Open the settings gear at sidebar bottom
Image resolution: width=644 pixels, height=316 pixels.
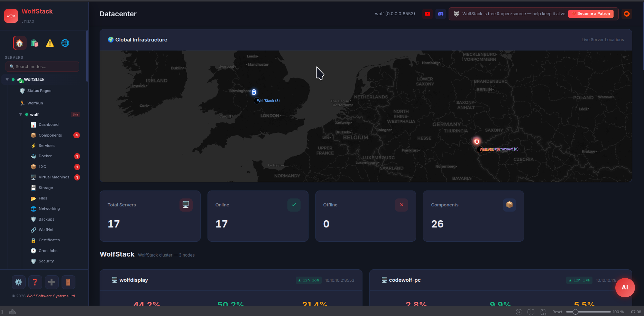[x=18, y=282]
